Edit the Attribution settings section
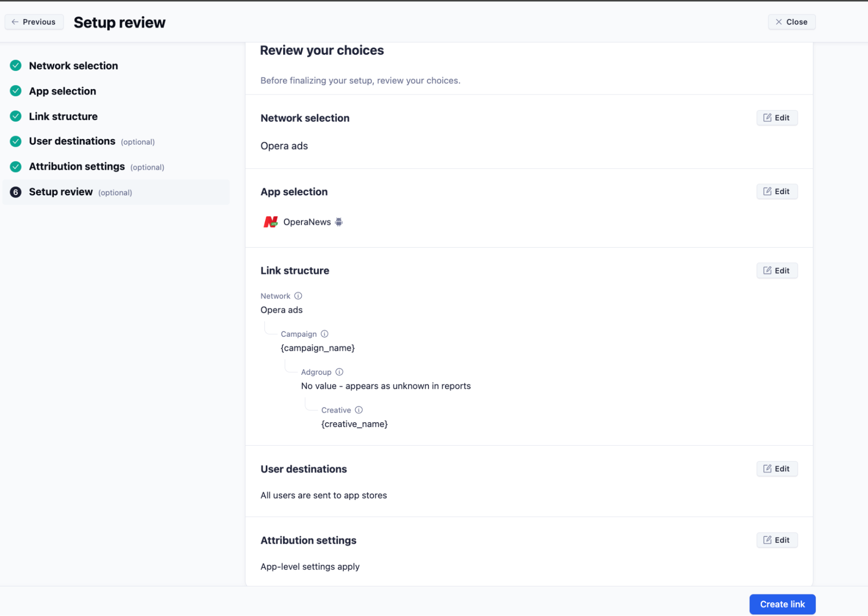Image resolution: width=868 pixels, height=616 pixels. click(x=776, y=540)
